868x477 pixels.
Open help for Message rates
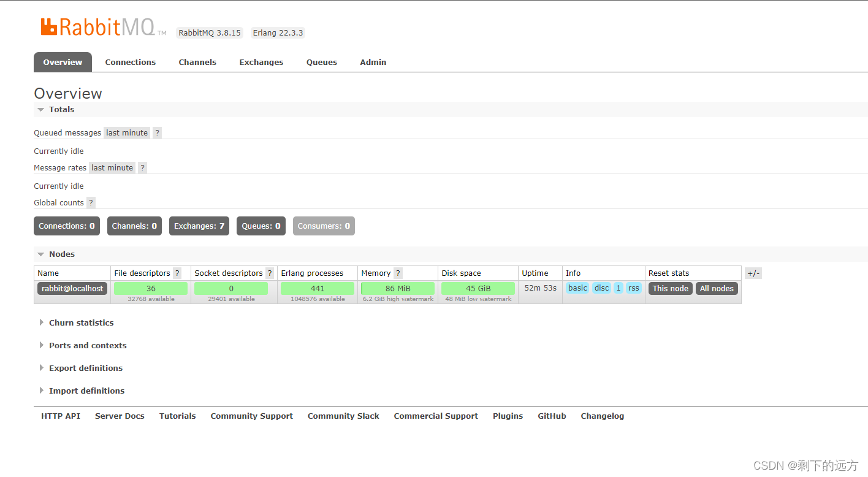pos(142,167)
